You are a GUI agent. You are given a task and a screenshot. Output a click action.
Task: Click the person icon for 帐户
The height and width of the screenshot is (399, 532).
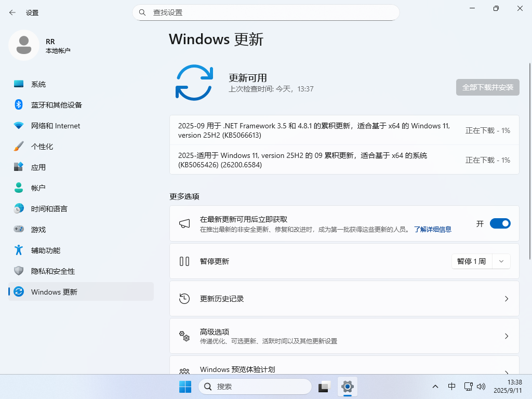click(x=19, y=188)
